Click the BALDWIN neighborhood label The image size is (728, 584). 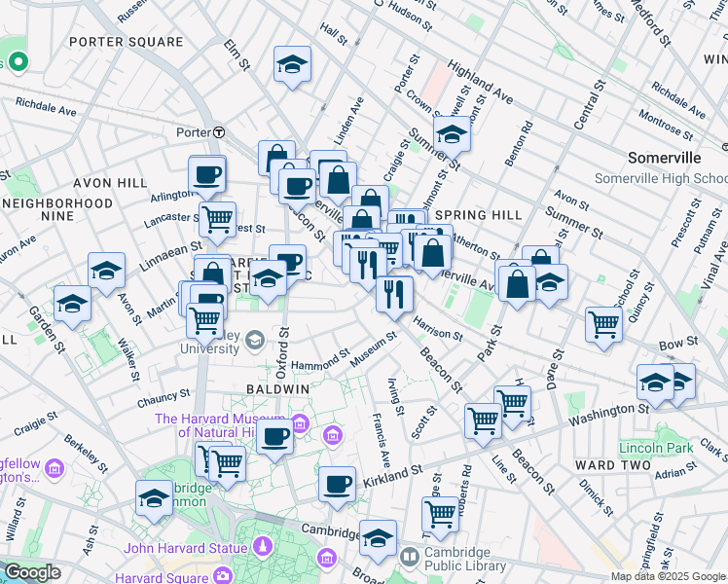[278, 389]
